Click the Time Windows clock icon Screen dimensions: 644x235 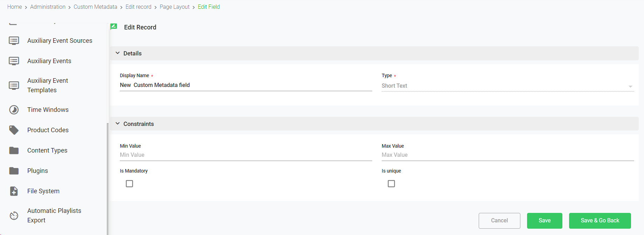(x=14, y=110)
